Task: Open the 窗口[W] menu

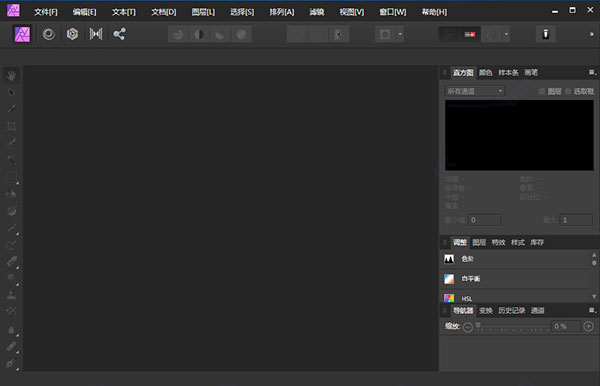Action: (393, 12)
